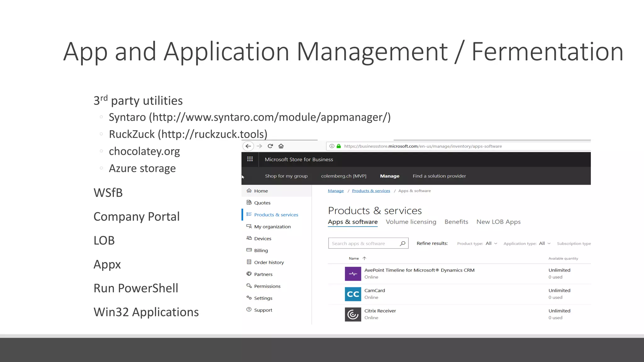Sort by the Name column arrow
This screenshot has width=644, height=362.
point(364,258)
